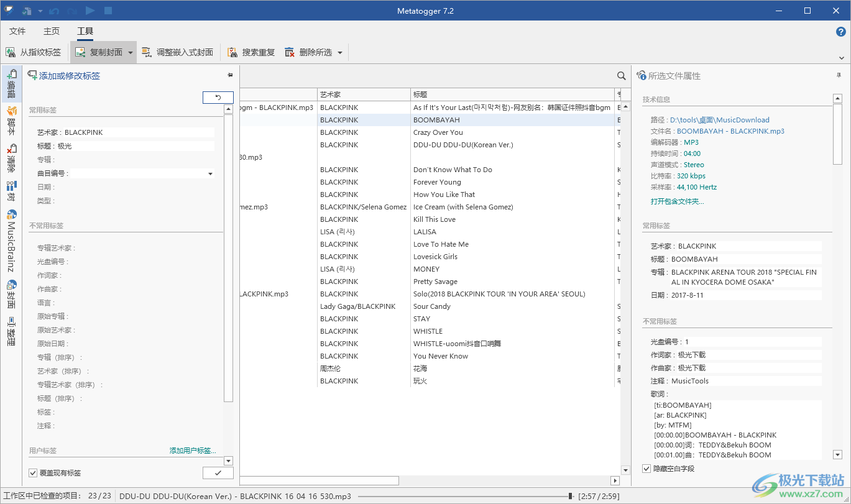This screenshot has height=504, width=851.
Task: Expand the 复制封面 dropdown arrow
Action: pyautogui.click(x=131, y=53)
